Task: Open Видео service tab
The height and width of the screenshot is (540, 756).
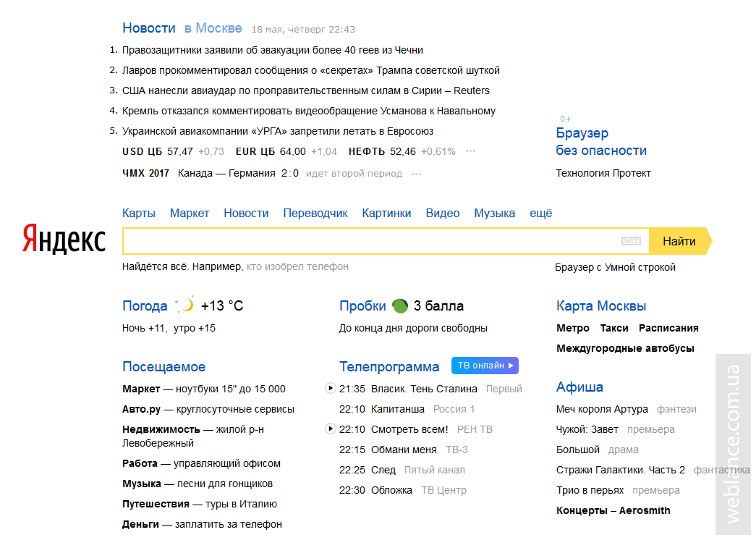Action: pos(443,214)
